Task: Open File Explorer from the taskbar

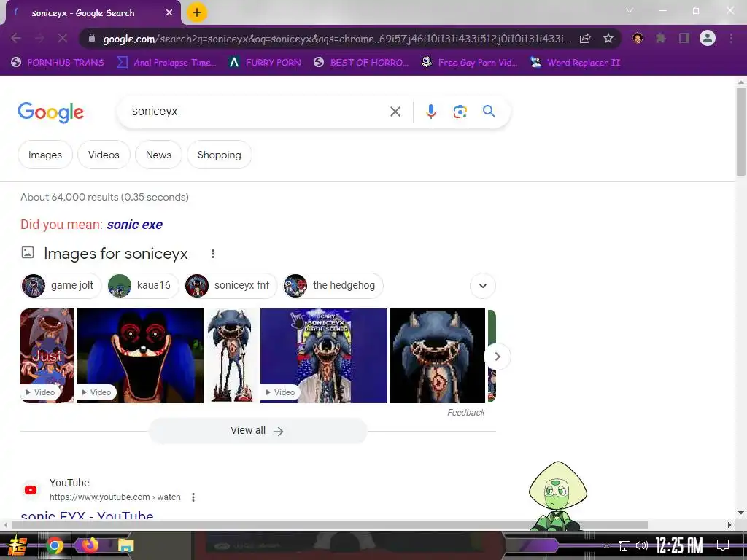Action: 125,545
